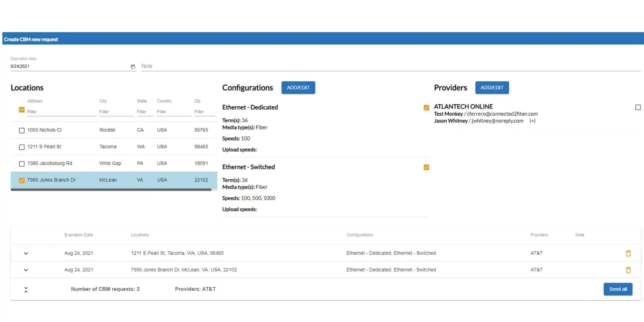Click jwhitney@noreply.com contact email
The height and width of the screenshot is (322, 644).
tap(498, 121)
